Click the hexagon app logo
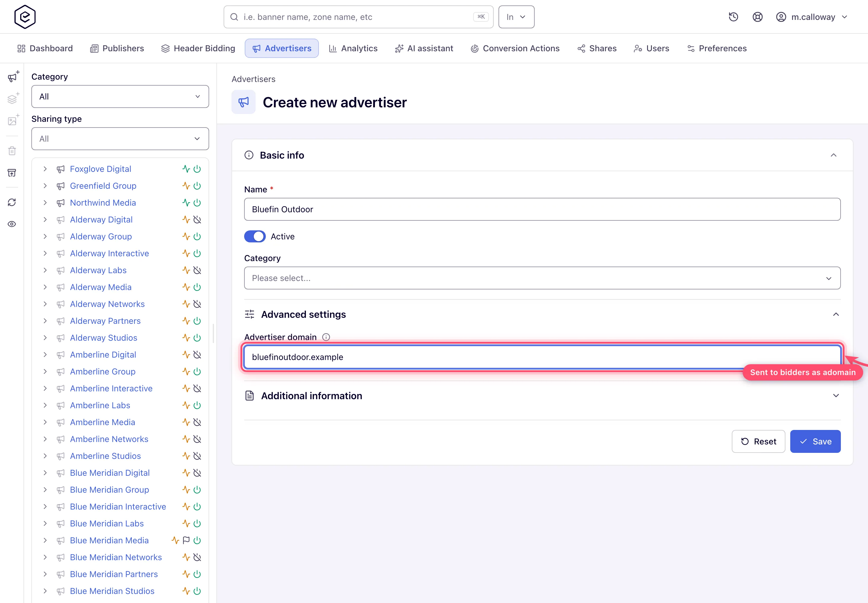The image size is (868, 603). coord(25,17)
